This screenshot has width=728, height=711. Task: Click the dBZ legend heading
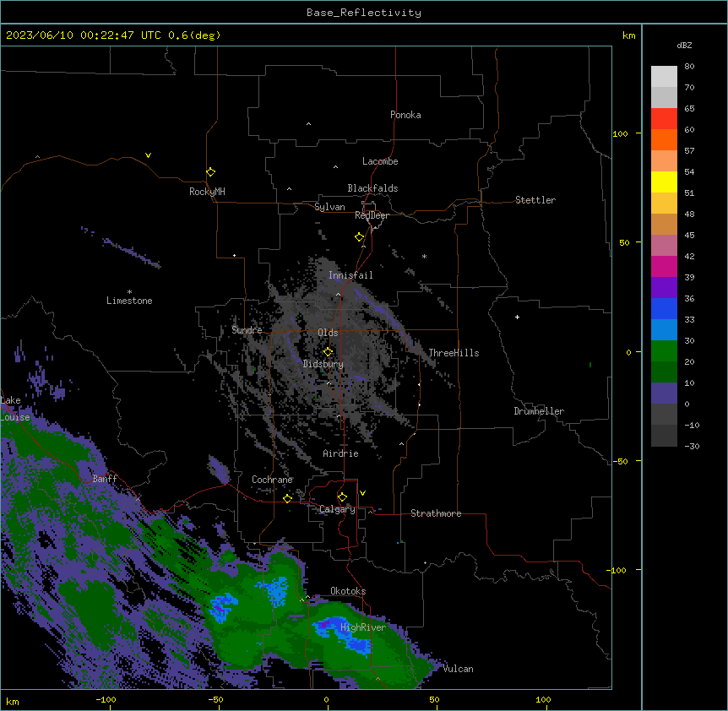coord(684,45)
